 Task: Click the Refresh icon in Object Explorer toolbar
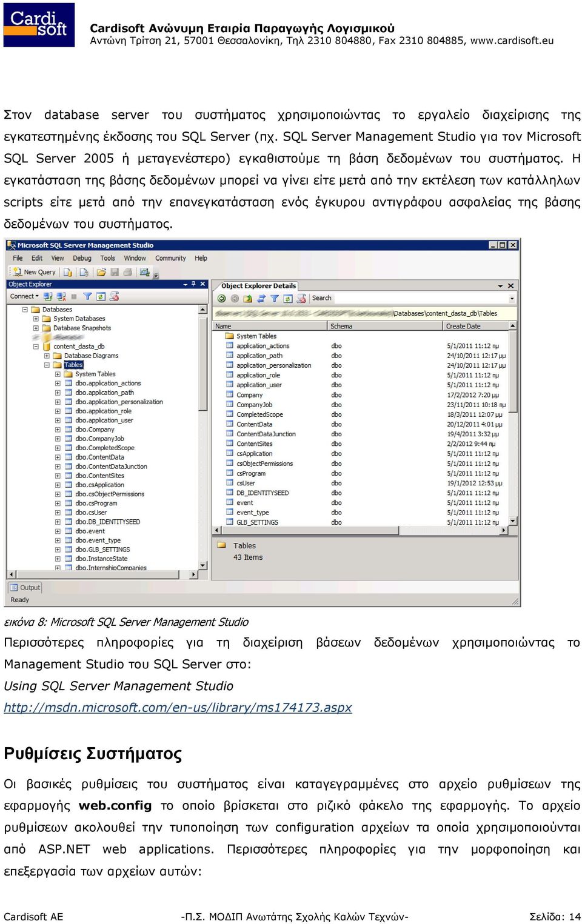click(x=101, y=296)
